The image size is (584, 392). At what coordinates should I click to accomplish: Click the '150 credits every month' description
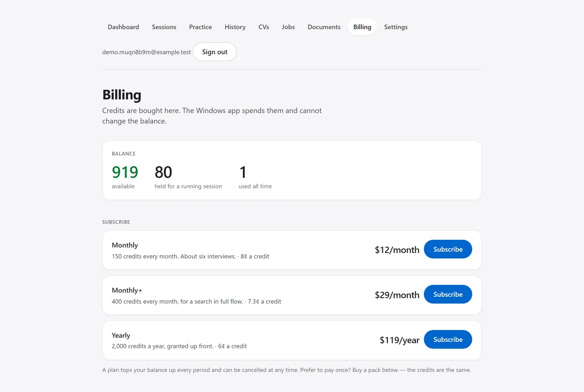(190, 256)
